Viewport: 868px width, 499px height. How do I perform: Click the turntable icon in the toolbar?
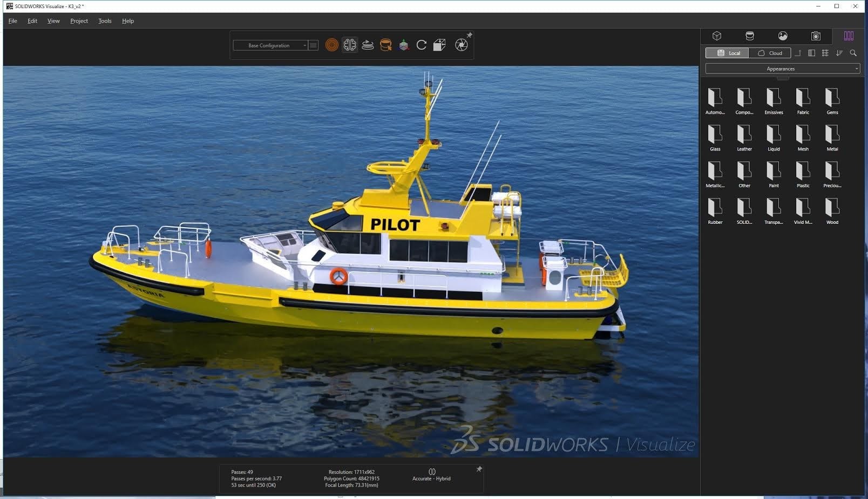coord(368,45)
